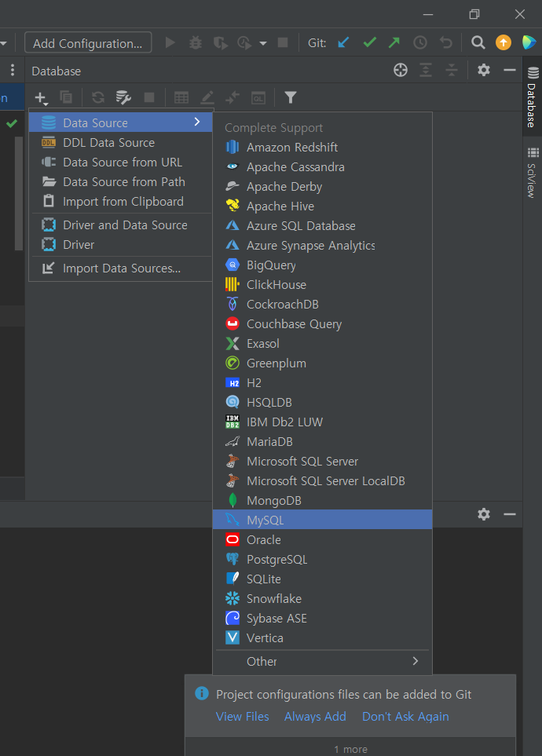Click the Deactivate stop icon in Database toolbar
542x756 pixels.
tap(149, 97)
